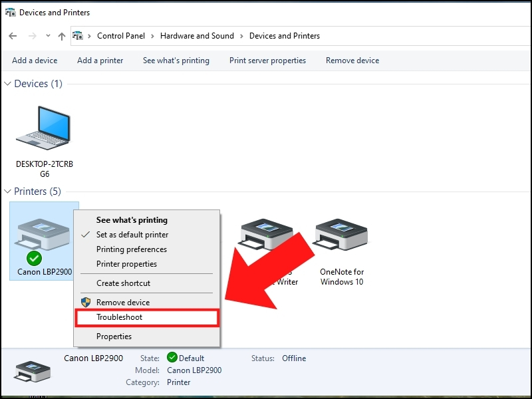Open the recent locations dropdown chevron
Screen dimensions: 532x399
pos(48,36)
